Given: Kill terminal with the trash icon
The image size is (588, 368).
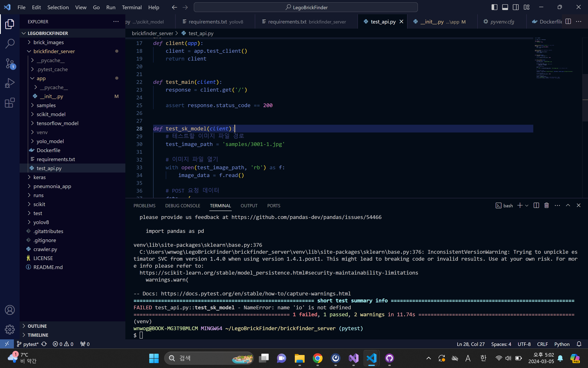Looking at the screenshot, I should [546, 205].
